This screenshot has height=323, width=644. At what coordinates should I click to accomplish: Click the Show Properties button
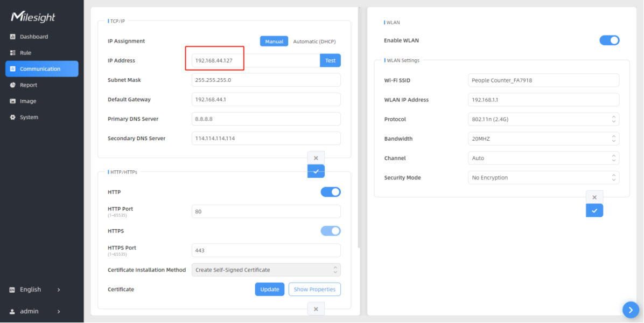pos(314,289)
